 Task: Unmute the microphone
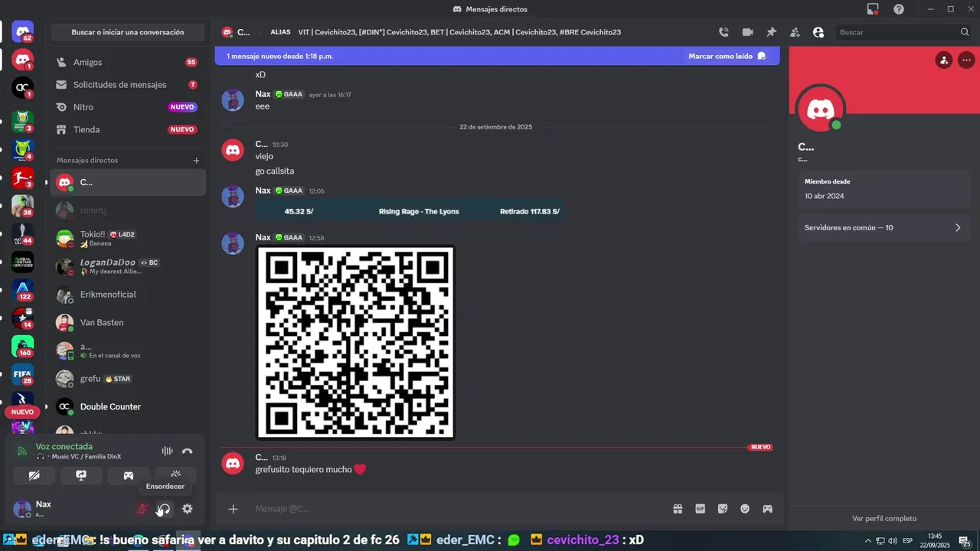pos(142,509)
